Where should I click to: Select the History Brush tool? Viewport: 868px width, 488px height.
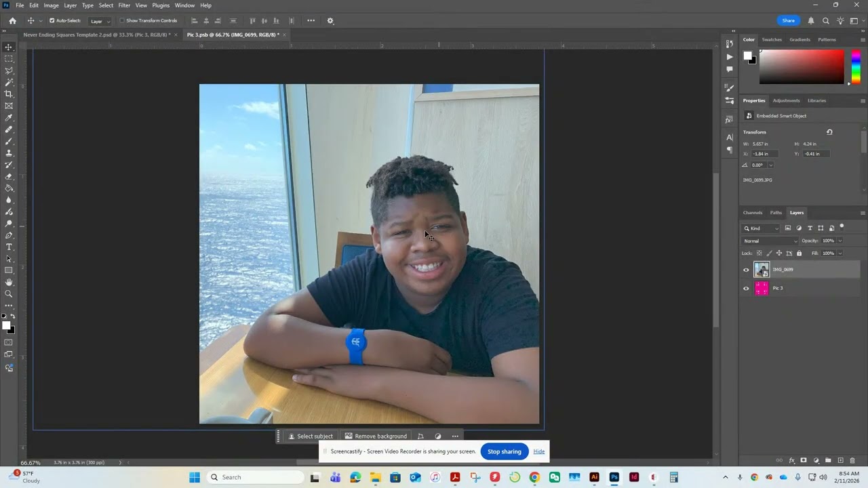(9, 165)
